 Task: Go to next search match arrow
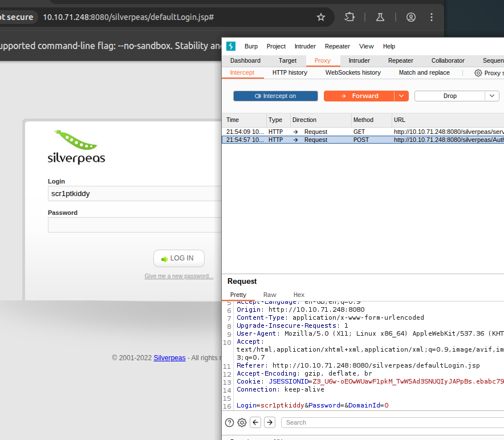[x=270, y=422]
